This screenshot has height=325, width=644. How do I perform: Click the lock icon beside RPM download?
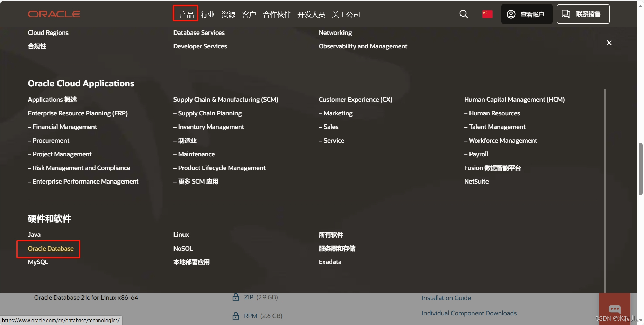[236, 316]
